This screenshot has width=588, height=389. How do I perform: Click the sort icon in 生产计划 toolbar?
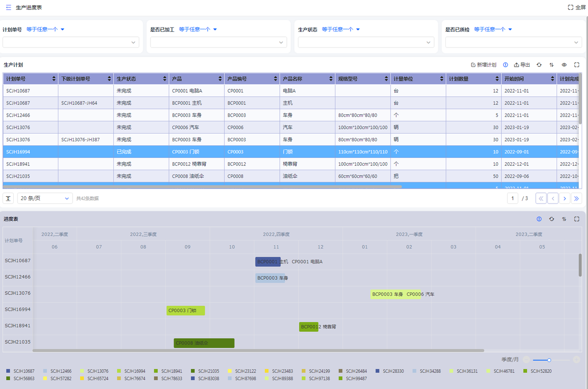coord(552,65)
